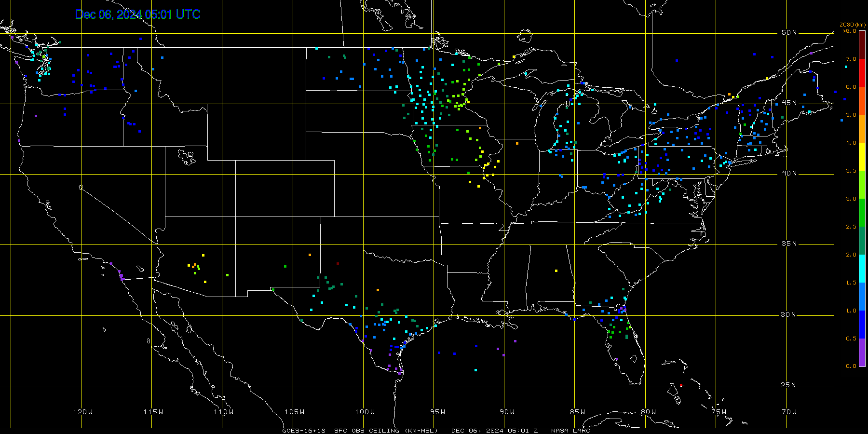Click the Dec 06, 2024 05:01 UTC timestamp

[x=138, y=14]
